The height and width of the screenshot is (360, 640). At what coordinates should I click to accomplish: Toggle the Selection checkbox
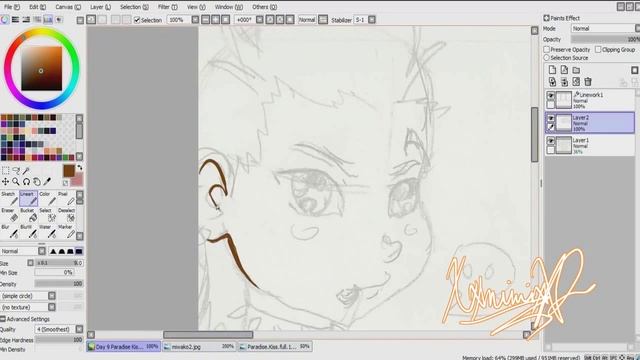137,20
